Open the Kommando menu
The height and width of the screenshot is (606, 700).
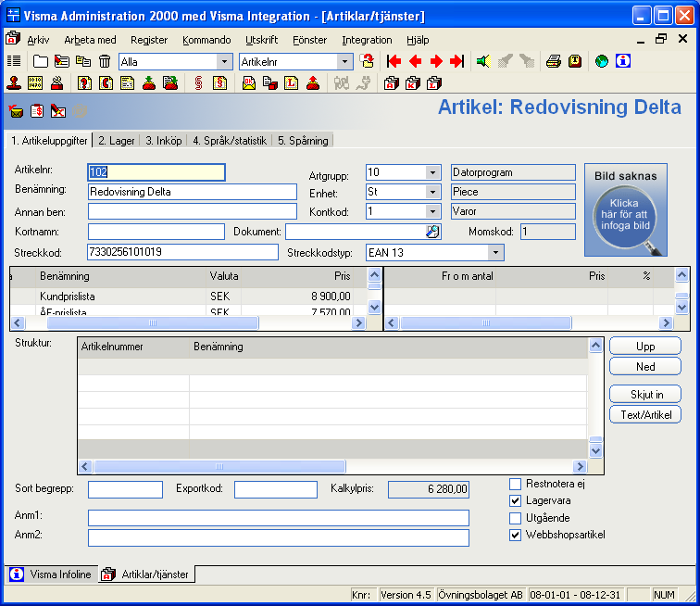point(206,40)
